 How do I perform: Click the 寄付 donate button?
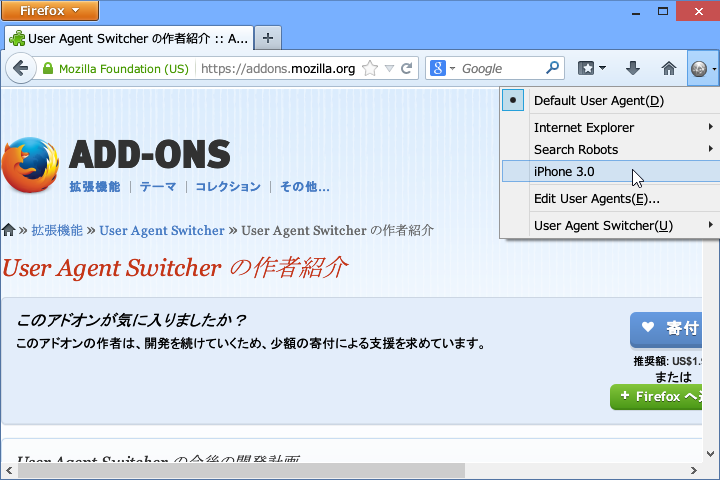pyautogui.click(x=666, y=328)
